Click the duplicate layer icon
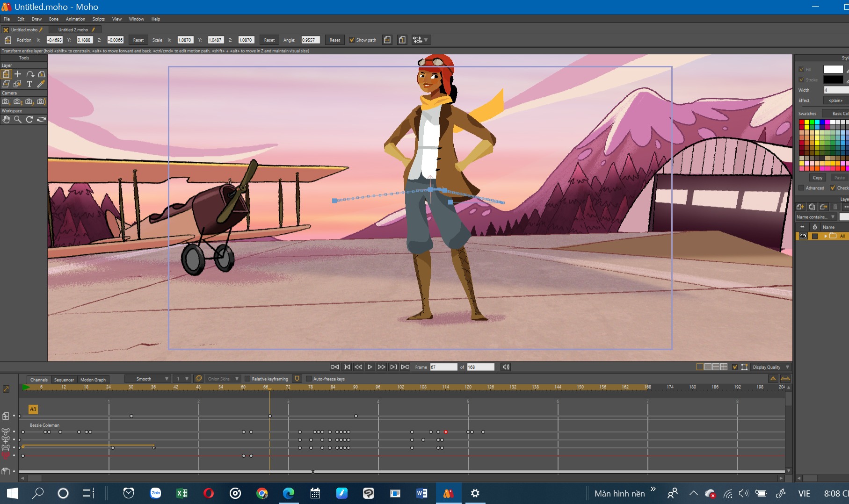Screen dimensions: 849x504 point(812,207)
